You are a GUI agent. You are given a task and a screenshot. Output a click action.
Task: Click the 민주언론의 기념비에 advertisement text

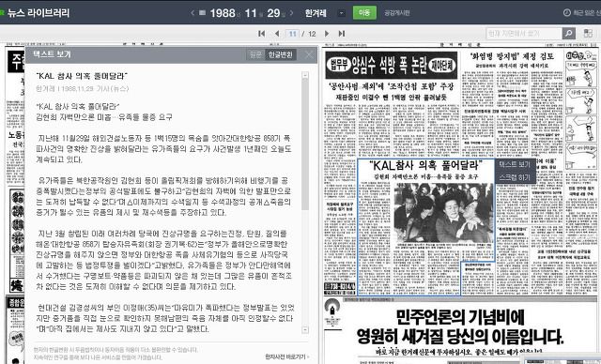460,317
